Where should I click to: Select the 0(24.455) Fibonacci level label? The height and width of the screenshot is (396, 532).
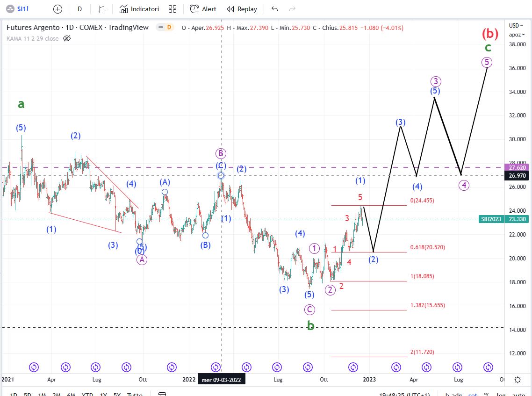tap(422, 201)
